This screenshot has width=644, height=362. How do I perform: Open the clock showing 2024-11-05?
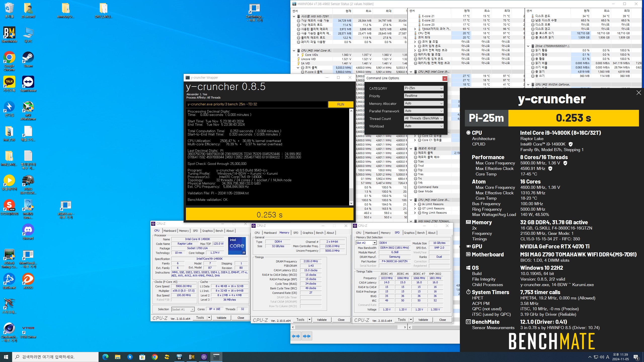click(620, 357)
